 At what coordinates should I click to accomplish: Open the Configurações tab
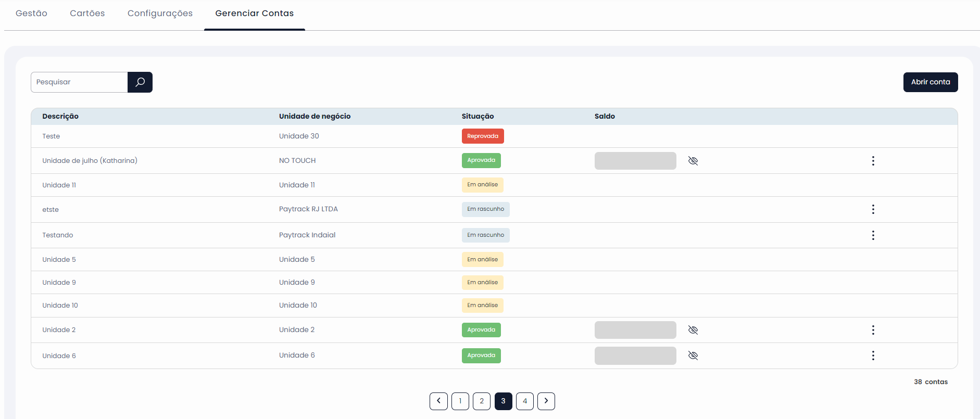point(160,14)
